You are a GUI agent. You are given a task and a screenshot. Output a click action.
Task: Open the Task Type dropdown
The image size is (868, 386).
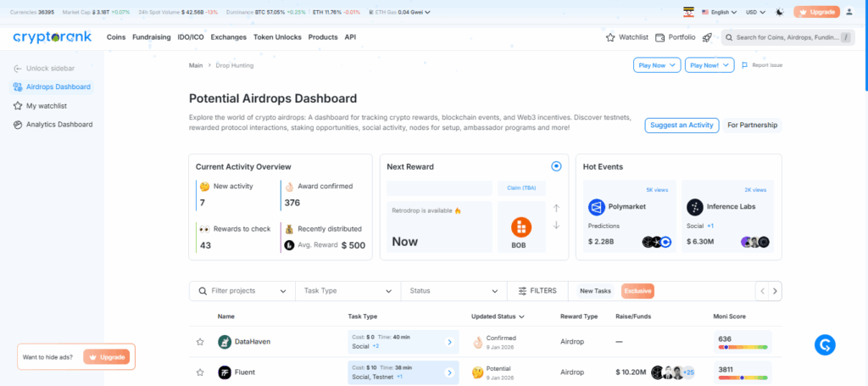tap(348, 291)
